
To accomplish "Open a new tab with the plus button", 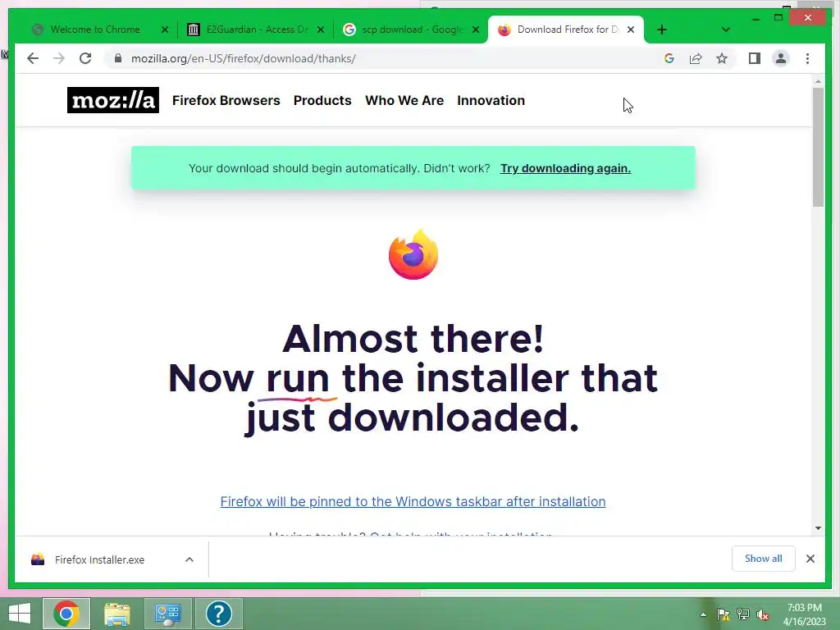I will (662, 30).
